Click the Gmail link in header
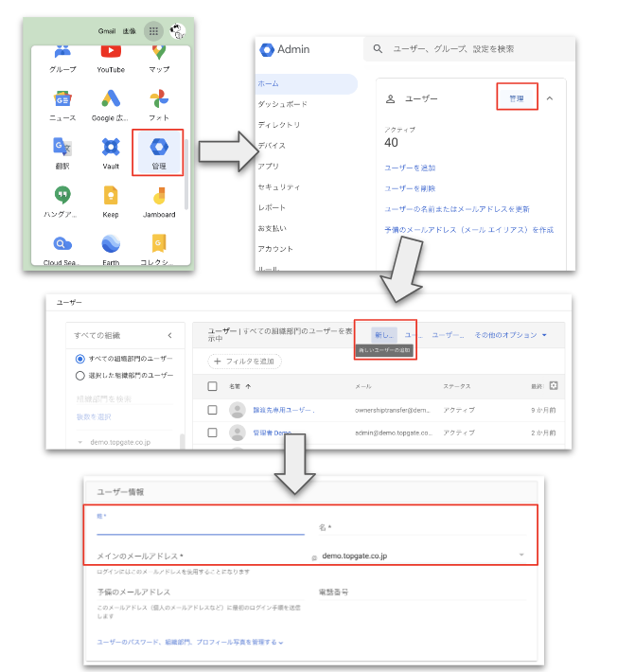The width and height of the screenshot is (617, 672). [107, 31]
